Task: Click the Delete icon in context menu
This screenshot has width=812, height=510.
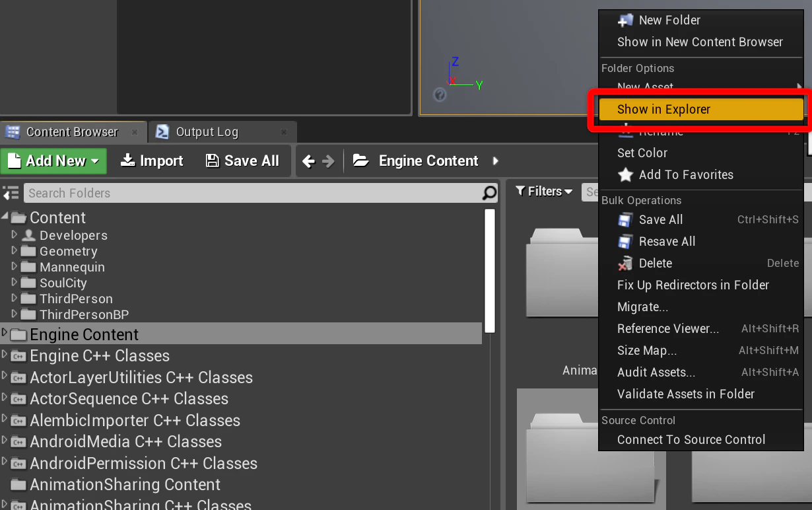Action: click(x=625, y=264)
